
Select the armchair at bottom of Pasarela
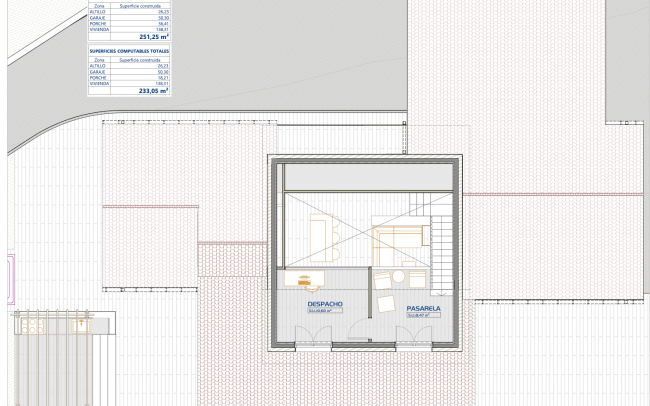pyautogui.click(x=387, y=303)
